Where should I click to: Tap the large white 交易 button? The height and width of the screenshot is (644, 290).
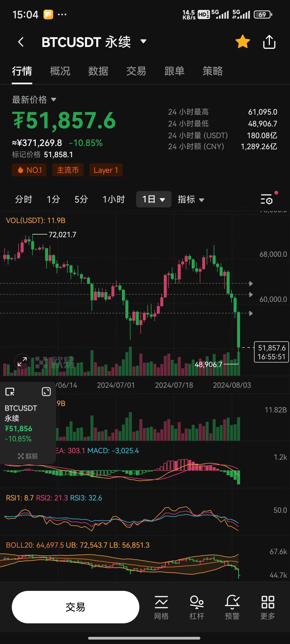click(x=75, y=607)
